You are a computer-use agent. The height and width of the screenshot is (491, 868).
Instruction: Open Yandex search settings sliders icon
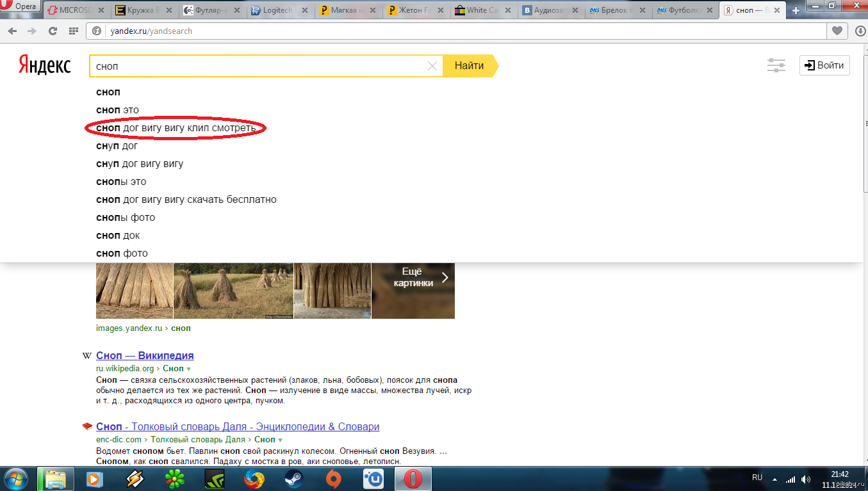[x=776, y=65]
